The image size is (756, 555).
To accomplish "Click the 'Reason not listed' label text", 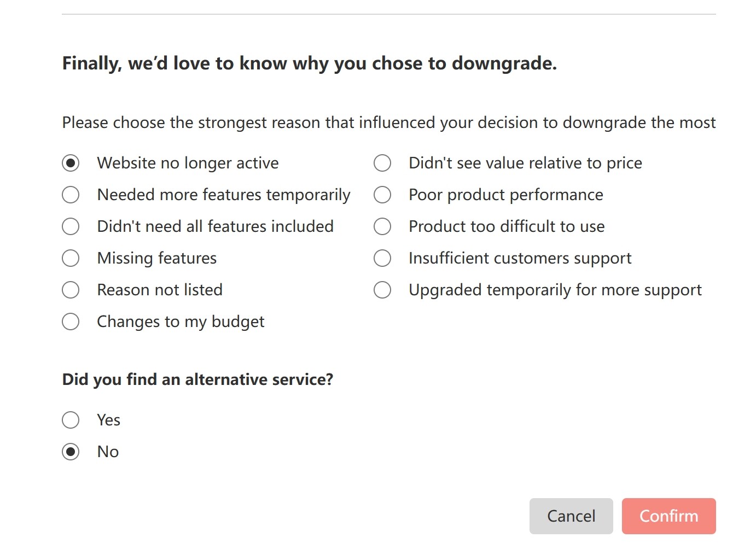I will (160, 290).
